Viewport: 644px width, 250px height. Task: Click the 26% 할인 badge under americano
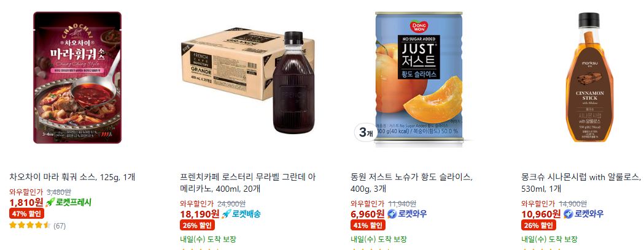[x=197, y=225]
